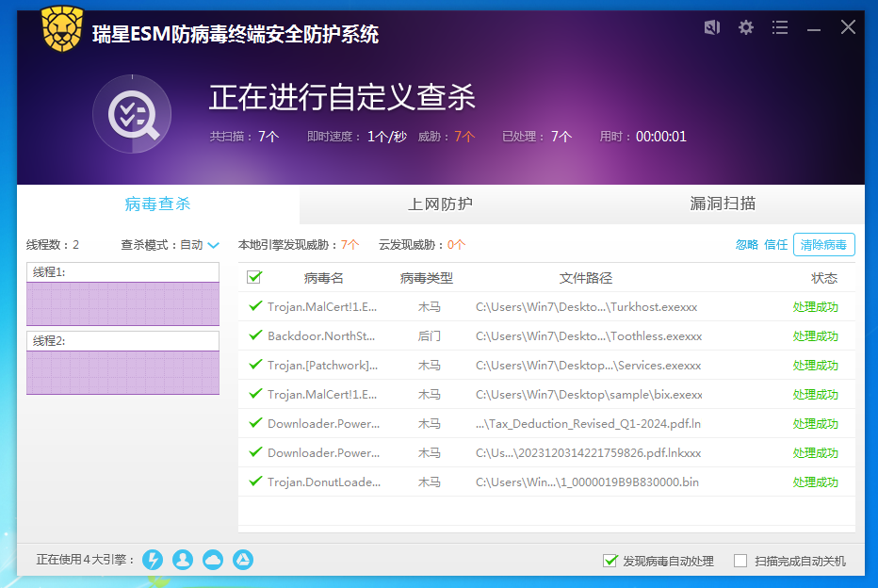Viewport: 878px width, 588px height.
Task: Click the 清除病毒 button
Action: [823, 245]
